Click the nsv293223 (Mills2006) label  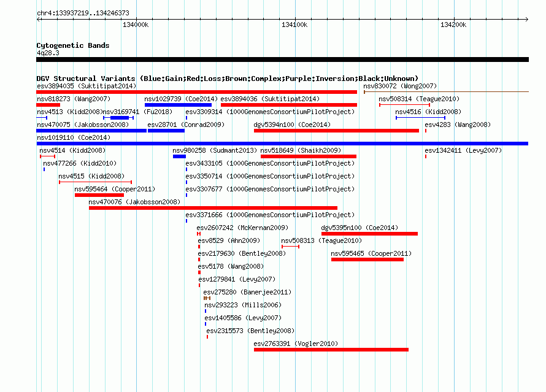243,305
